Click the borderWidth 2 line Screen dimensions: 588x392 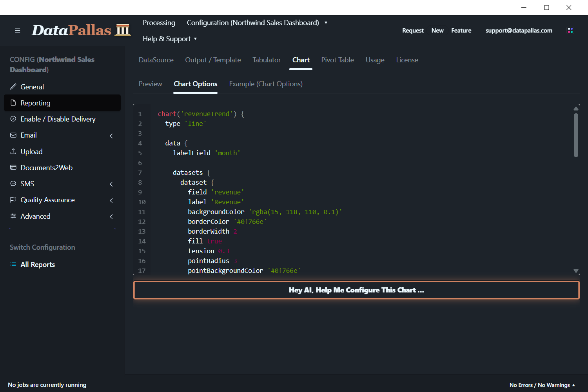[212, 231]
